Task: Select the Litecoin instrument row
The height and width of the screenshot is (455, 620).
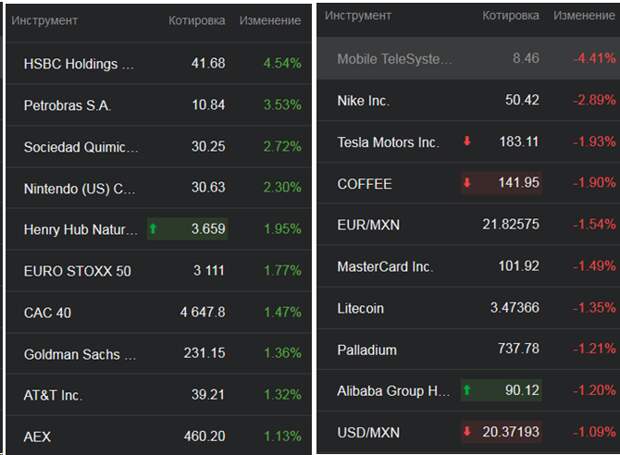Action: pyautogui.click(x=468, y=308)
